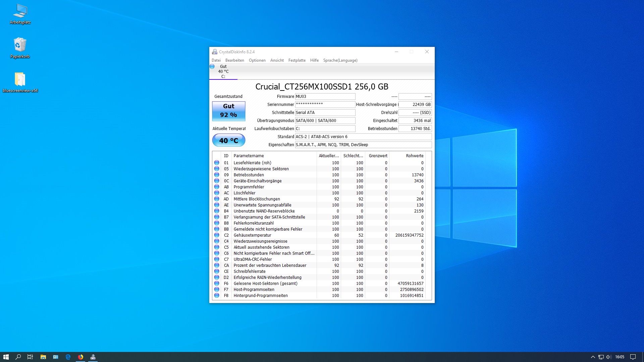Screen dimensions: 644x362
Task: Click the CrystalDiskInfo taskbar icon
Action: point(93,357)
